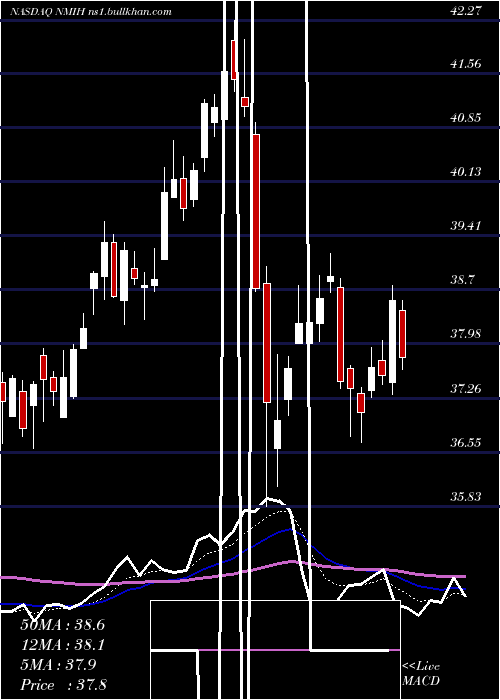Click the 40.85 price axis label
The image size is (500, 700).
(466, 118)
